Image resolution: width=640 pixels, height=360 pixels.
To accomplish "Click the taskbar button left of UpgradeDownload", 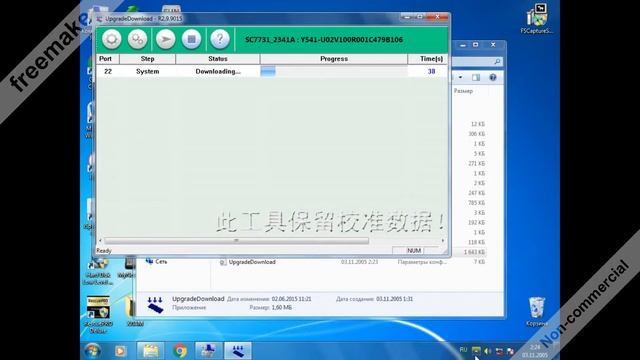I will (209, 351).
